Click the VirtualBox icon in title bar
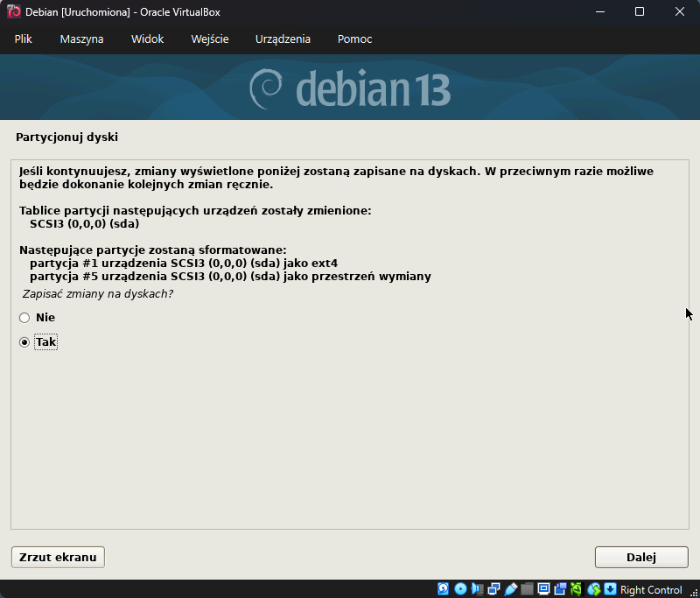Image resolution: width=700 pixels, height=598 pixels. click(14, 11)
